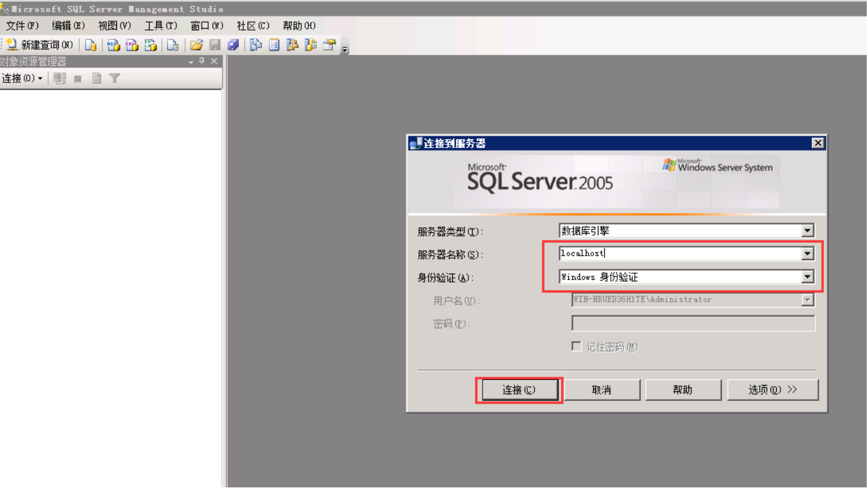Image resolution: width=868 pixels, height=488 pixels.
Task: Click the 选项(O) >> button
Action: [x=772, y=390]
